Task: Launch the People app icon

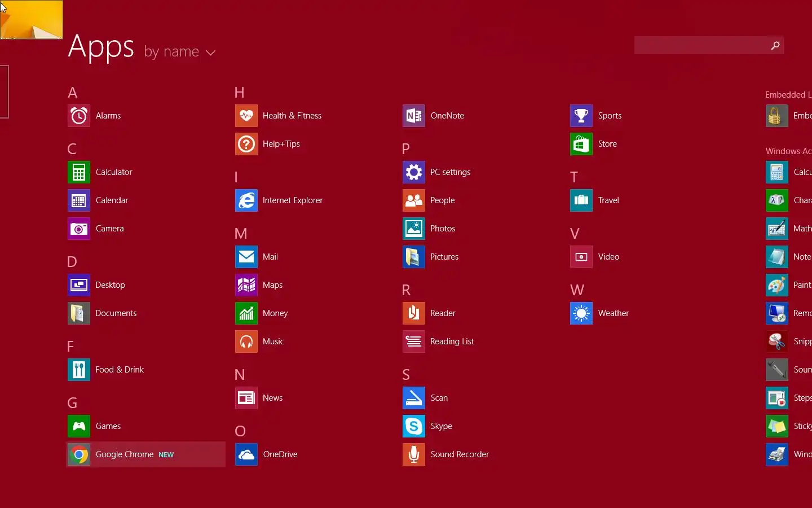Action: [414, 200]
